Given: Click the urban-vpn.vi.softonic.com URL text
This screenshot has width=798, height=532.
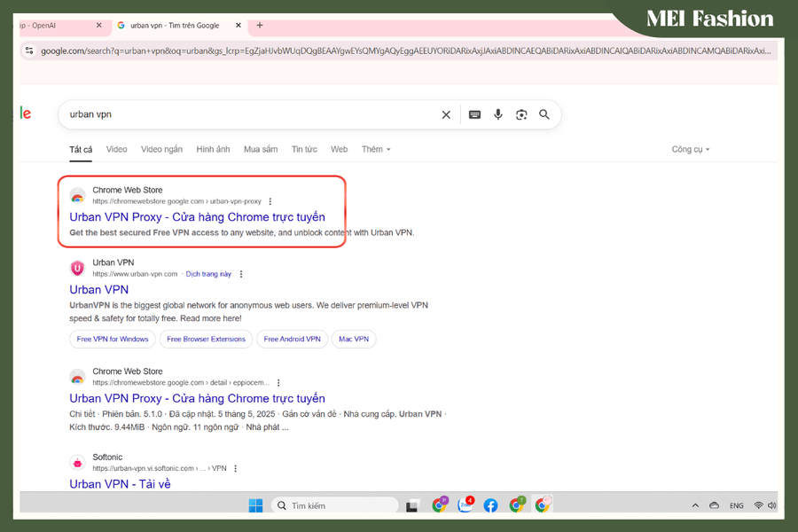Looking at the screenshot, I should pyautogui.click(x=160, y=468).
